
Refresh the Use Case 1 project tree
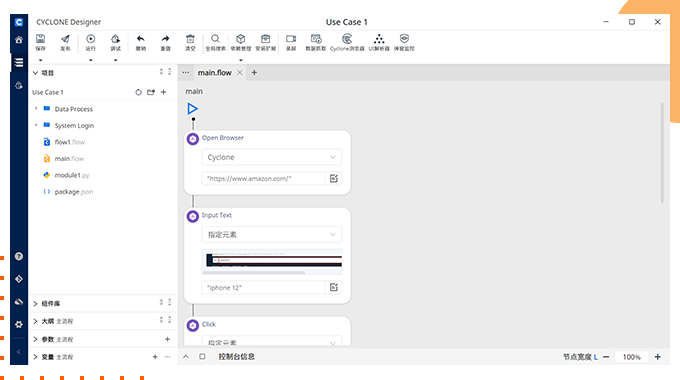click(138, 92)
